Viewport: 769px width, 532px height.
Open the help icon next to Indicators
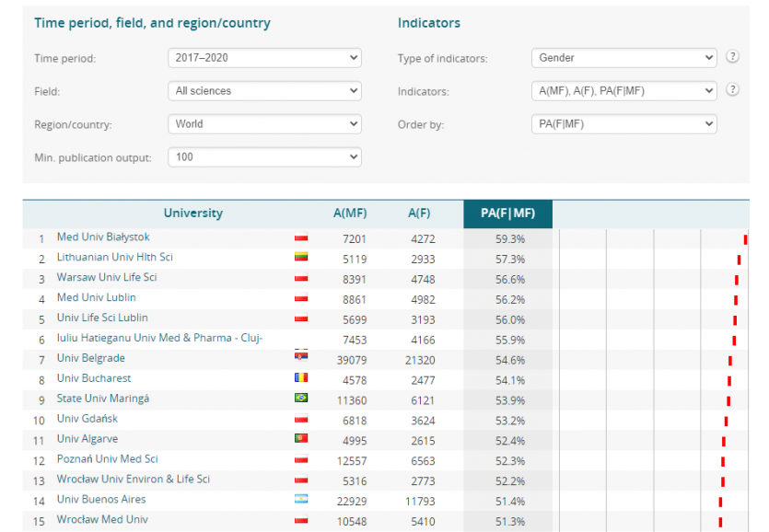(732, 90)
